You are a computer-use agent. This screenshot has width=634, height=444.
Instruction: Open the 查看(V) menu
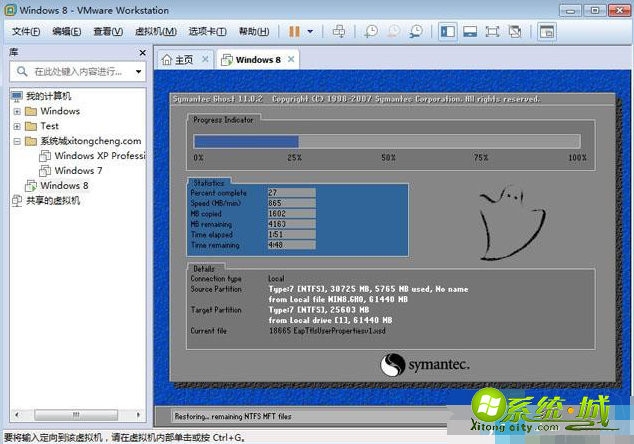[x=108, y=32]
